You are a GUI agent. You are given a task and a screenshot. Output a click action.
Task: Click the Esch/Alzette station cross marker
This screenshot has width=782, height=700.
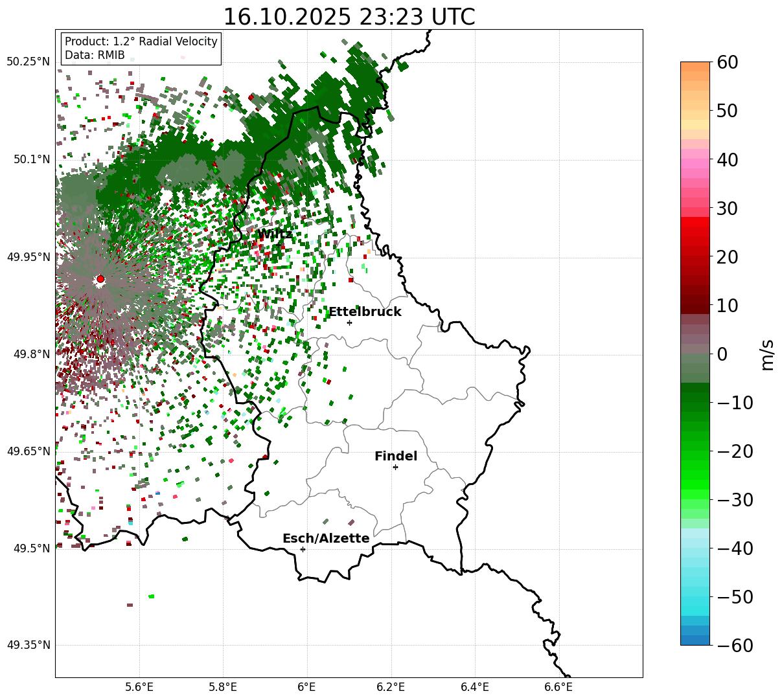[x=303, y=549]
